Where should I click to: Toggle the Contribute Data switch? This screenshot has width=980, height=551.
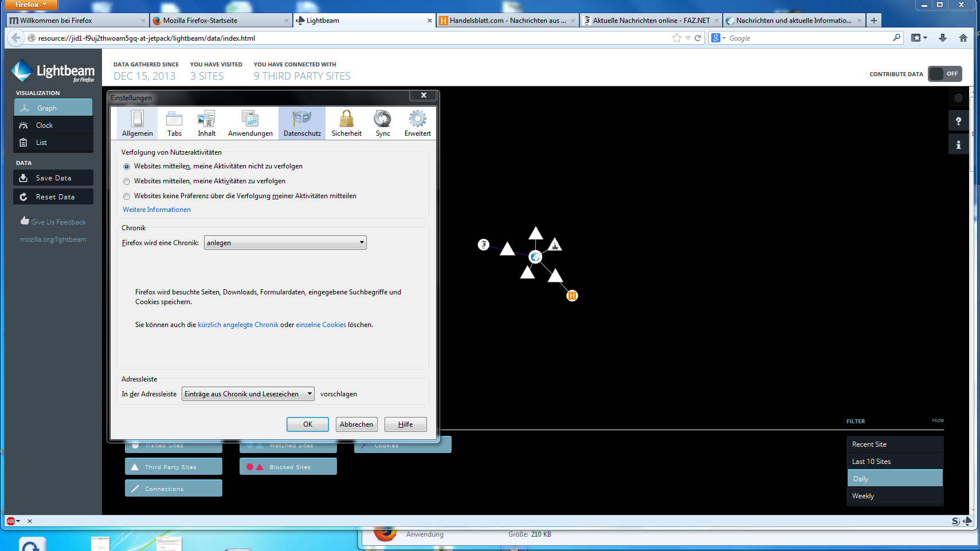tap(945, 74)
